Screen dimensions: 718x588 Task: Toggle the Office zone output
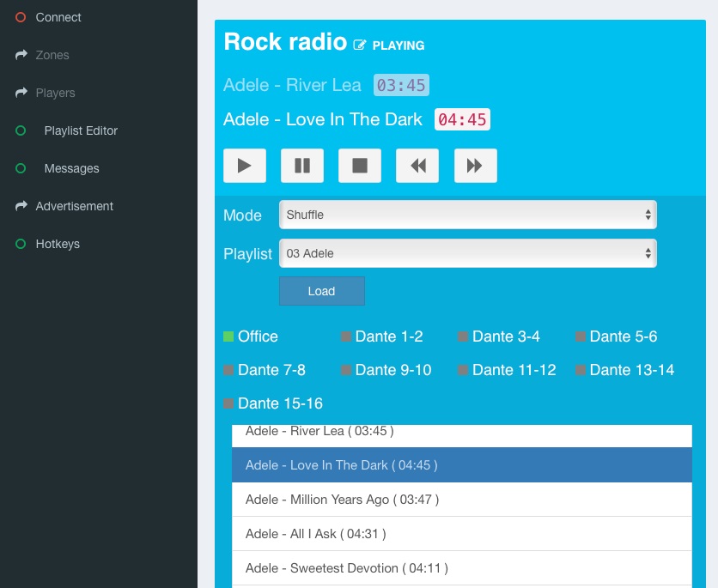point(228,336)
